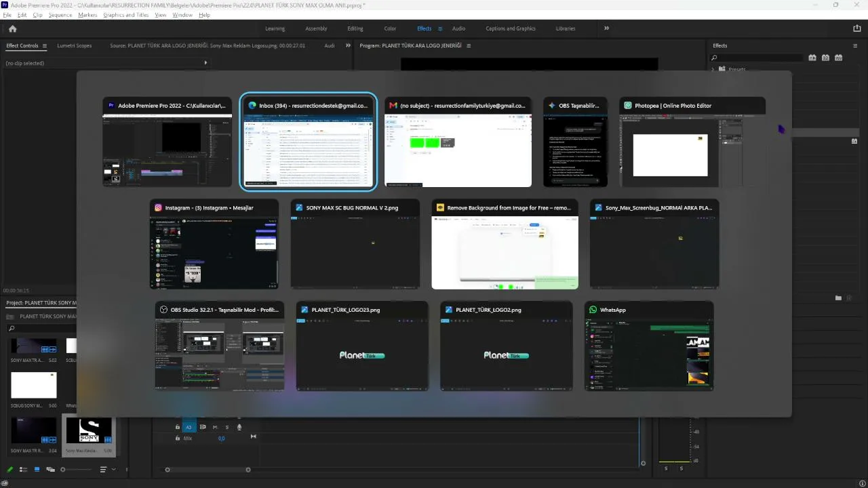Switch to the Color workspace tab
The height and width of the screenshot is (488, 868).
[390, 28]
